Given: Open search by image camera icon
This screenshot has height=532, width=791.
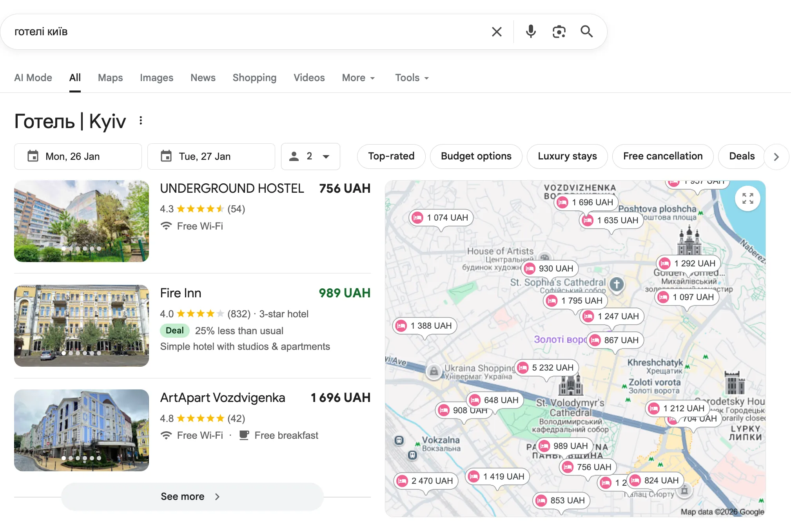Looking at the screenshot, I should [x=559, y=32].
